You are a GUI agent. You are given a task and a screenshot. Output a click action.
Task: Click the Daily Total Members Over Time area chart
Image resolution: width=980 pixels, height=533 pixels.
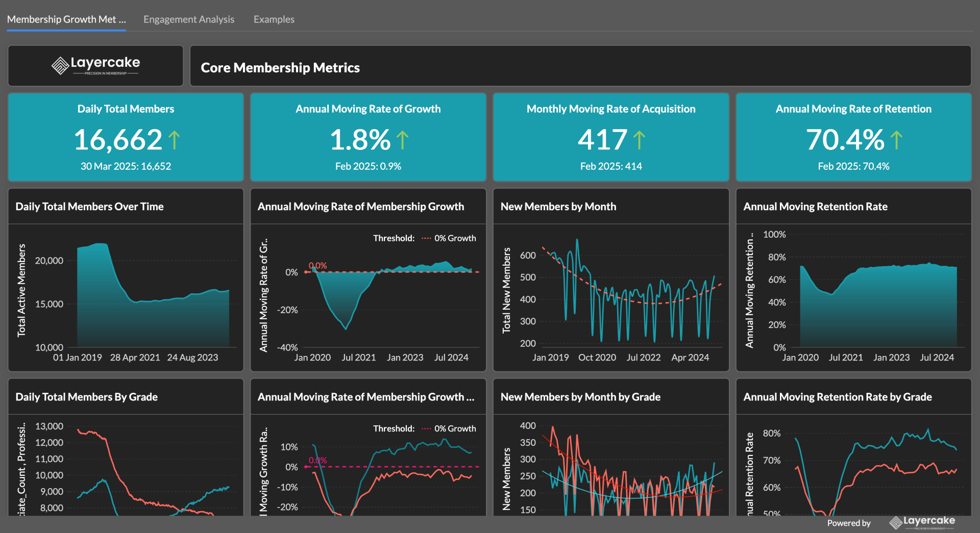pos(153,306)
